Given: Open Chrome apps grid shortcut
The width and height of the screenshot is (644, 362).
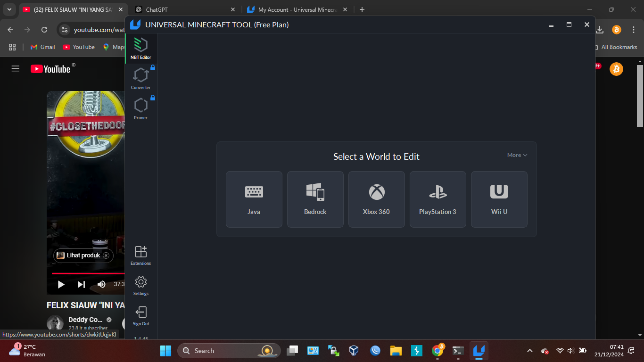Looking at the screenshot, I should (12, 47).
